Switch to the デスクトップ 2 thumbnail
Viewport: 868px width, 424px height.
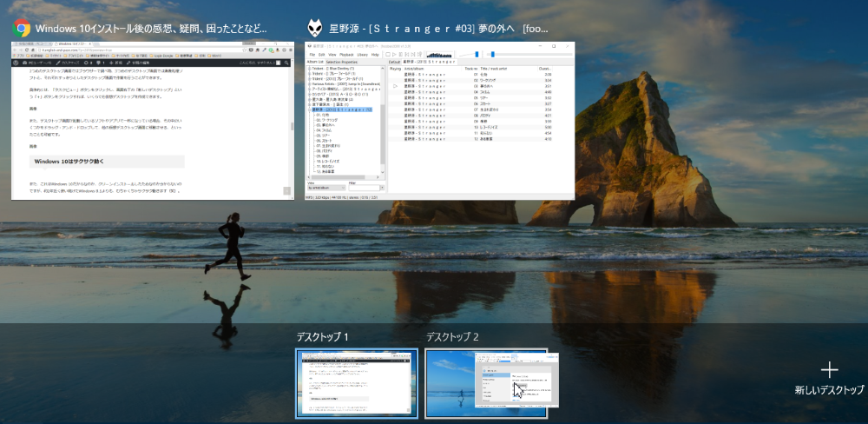point(486,383)
